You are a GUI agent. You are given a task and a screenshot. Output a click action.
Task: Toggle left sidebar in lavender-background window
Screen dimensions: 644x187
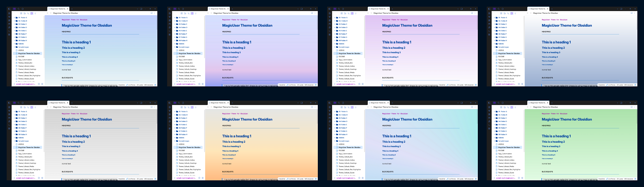point(170,9)
